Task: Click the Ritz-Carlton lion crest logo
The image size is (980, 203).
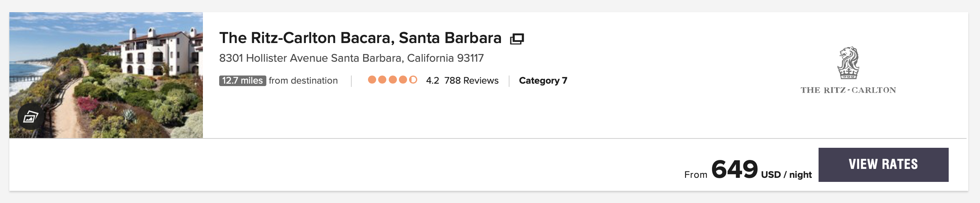Action: point(848,63)
